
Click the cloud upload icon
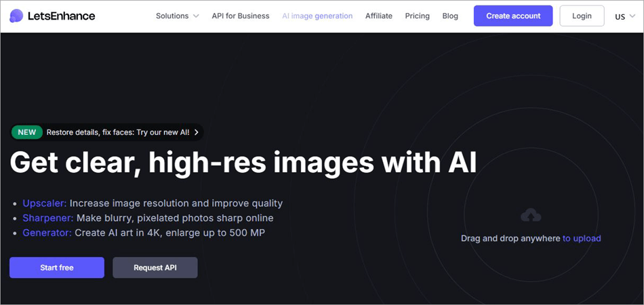point(531,216)
